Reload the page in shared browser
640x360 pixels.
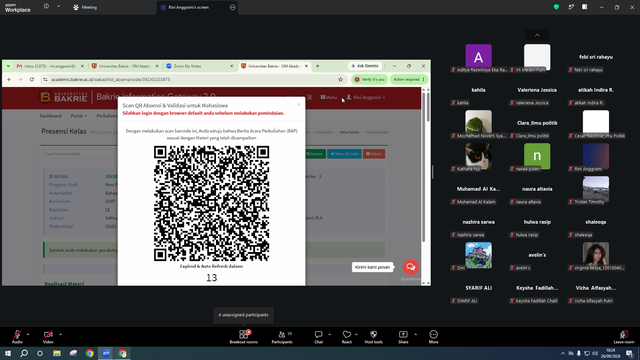[x=32, y=79]
